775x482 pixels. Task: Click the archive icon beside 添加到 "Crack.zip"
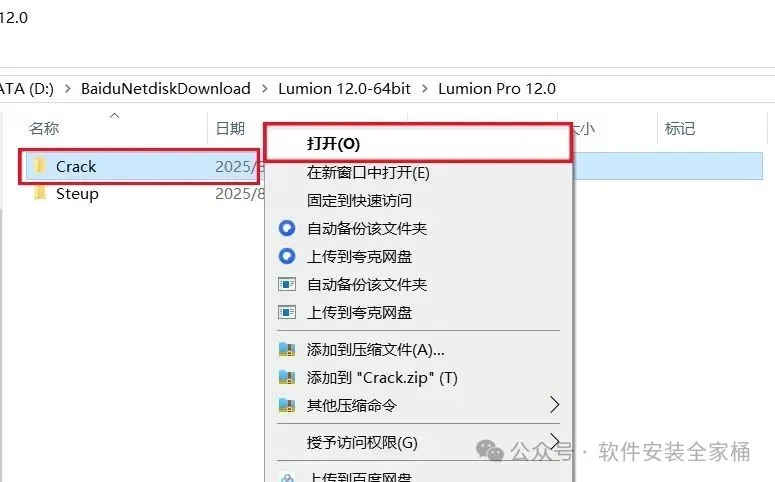pos(287,378)
